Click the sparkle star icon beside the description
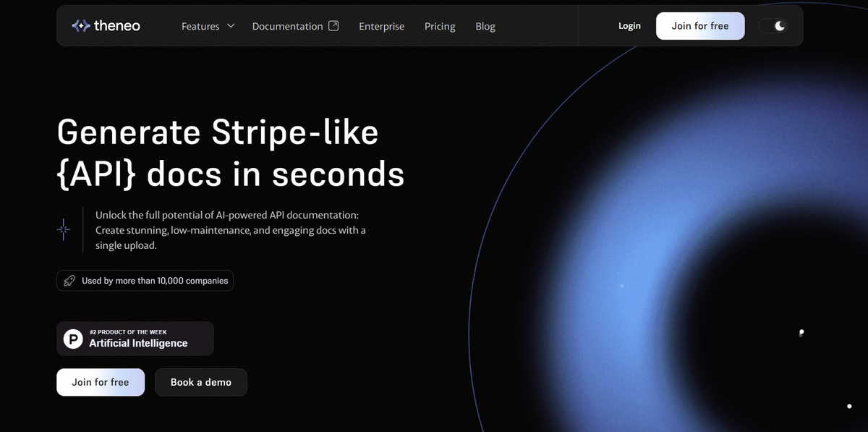 click(64, 229)
